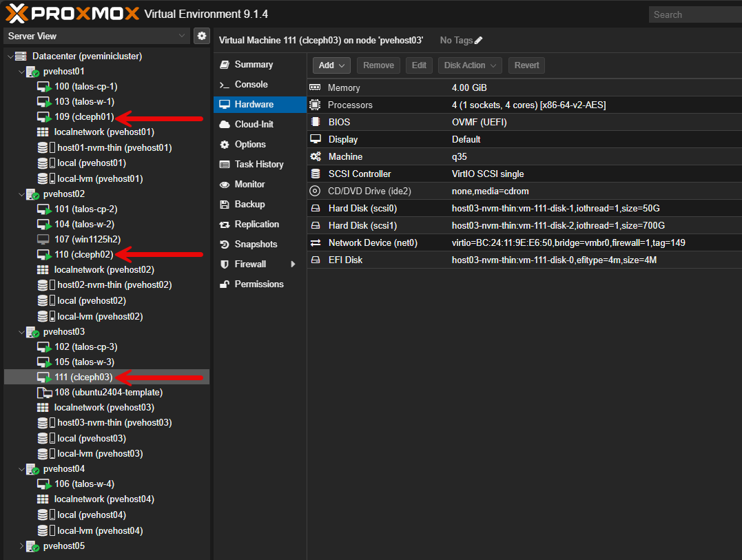Collapse the Datacenter tree node

tap(10, 56)
